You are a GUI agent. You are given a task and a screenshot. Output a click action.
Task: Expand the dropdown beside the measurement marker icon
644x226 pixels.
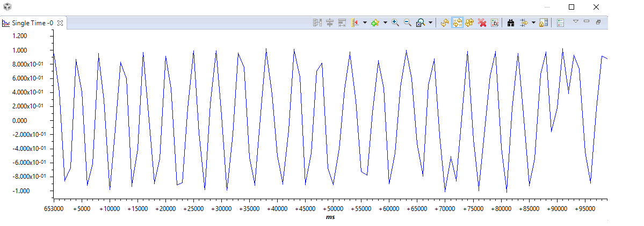365,23
